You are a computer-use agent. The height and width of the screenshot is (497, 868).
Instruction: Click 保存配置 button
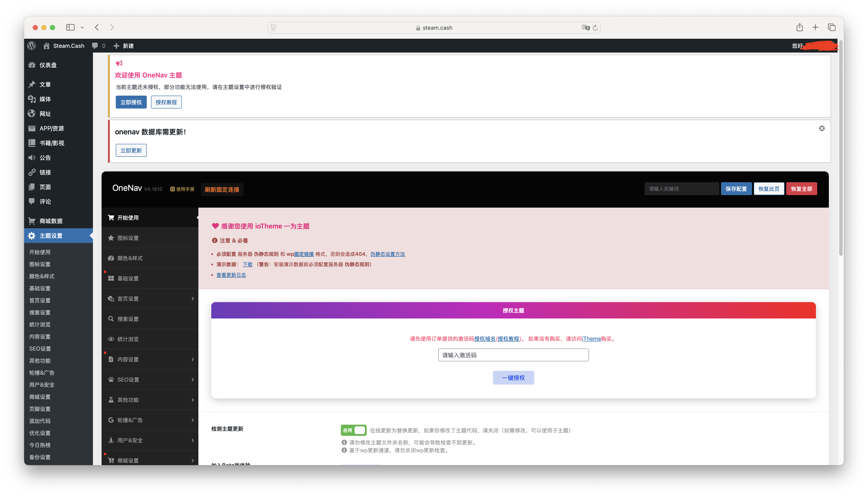pos(736,189)
